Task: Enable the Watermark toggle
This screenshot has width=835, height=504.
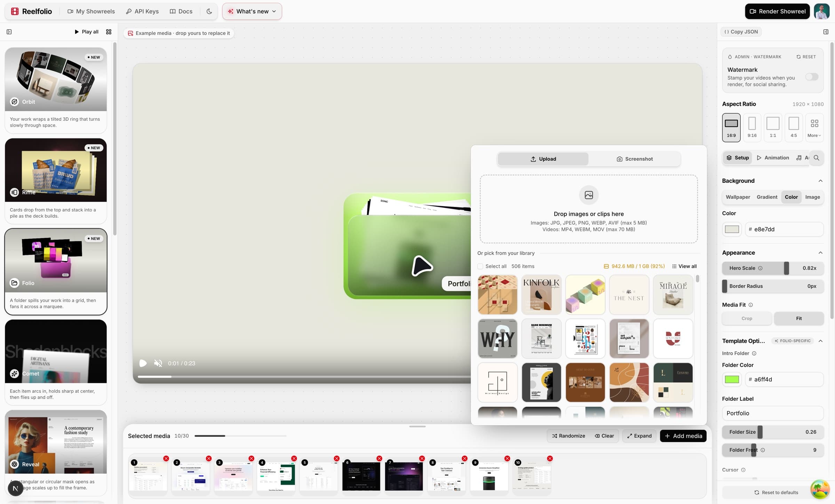Action: point(812,77)
